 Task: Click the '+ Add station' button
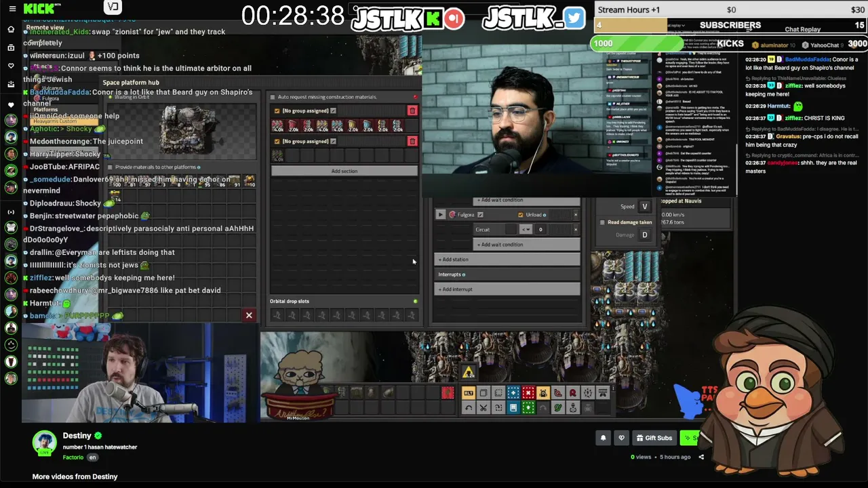point(507,260)
